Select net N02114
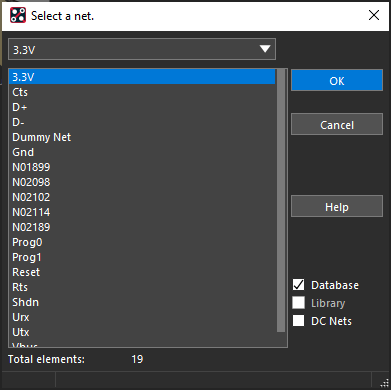 coord(142,212)
